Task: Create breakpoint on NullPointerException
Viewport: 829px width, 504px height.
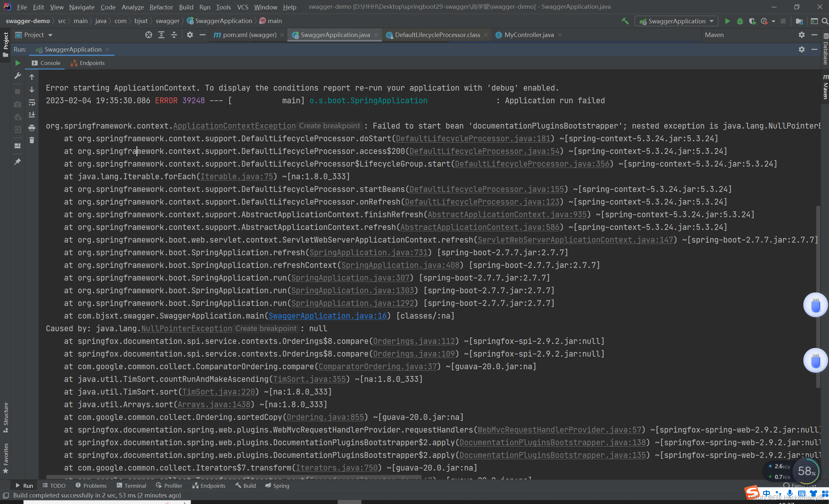Action: pyautogui.click(x=266, y=328)
